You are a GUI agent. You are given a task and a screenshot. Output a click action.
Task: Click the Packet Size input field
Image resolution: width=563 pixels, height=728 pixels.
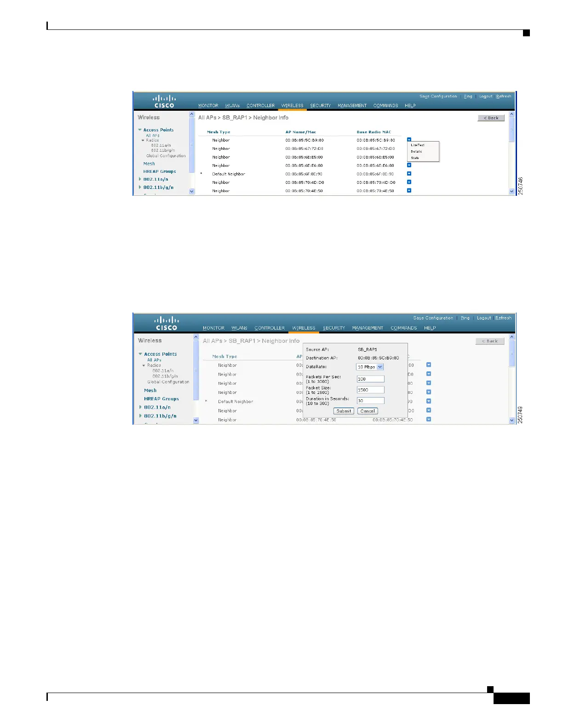pos(370,390)
